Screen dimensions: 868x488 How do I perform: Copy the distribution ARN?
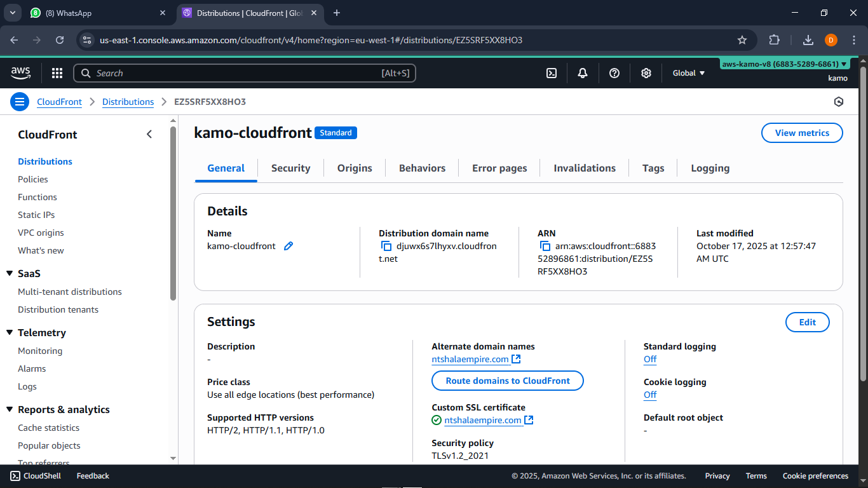tap(546, 246)
